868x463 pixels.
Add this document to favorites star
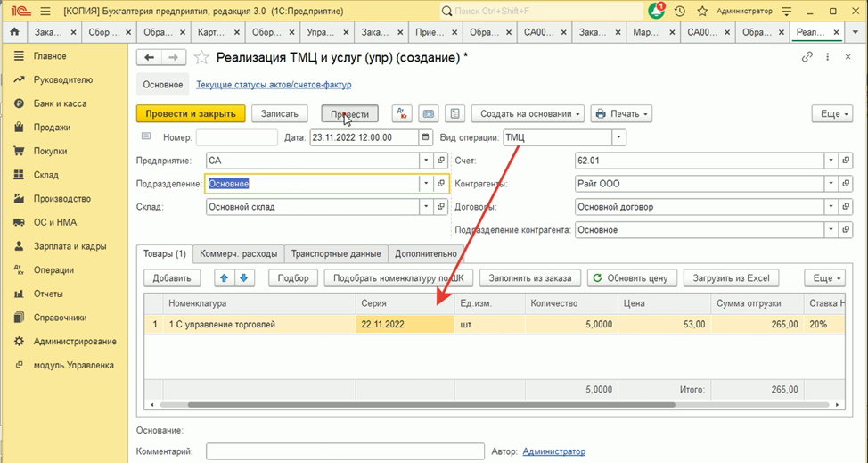(x=202, y=58)
